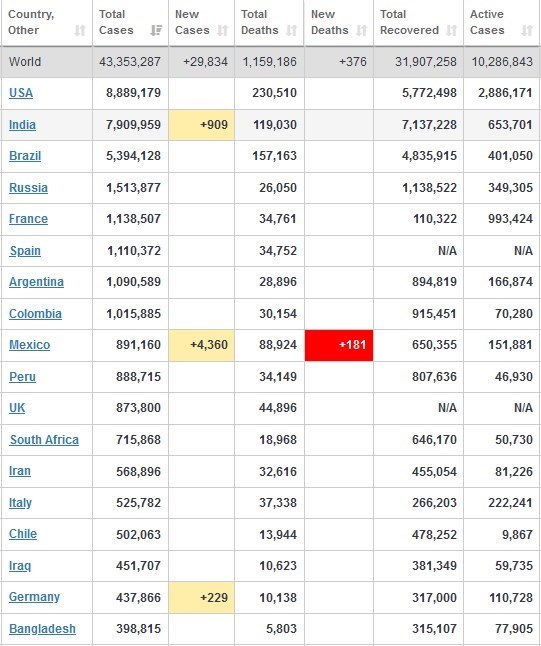Open the India country page

(x=22, y=124)
